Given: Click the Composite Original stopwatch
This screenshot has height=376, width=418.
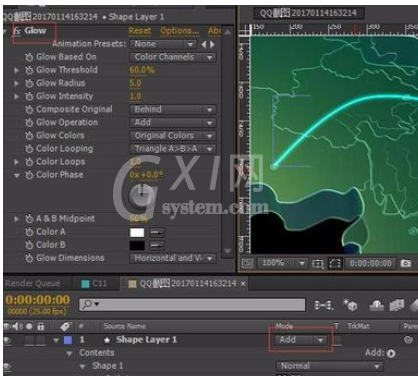Looking at the screenshot, I should point(29,110).
